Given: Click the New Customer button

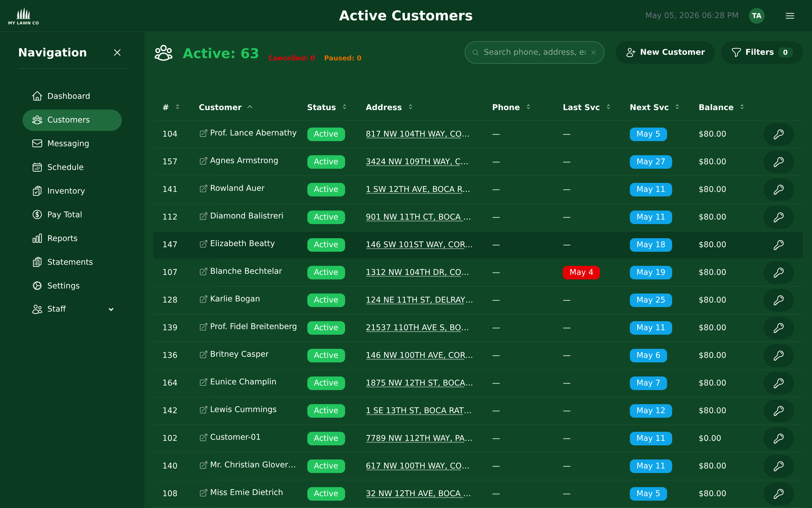Looking at the screenshot, I should coord(665,52).
